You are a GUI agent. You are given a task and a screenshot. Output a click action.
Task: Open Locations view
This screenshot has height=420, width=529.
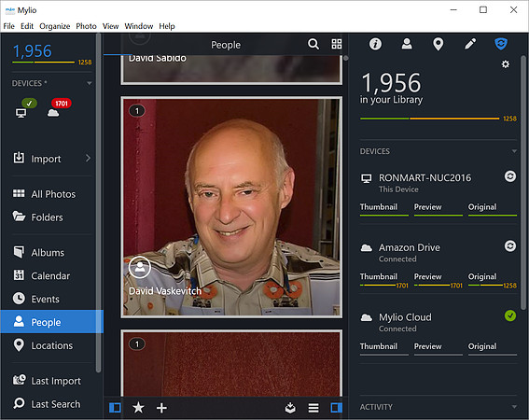(51, 345)
